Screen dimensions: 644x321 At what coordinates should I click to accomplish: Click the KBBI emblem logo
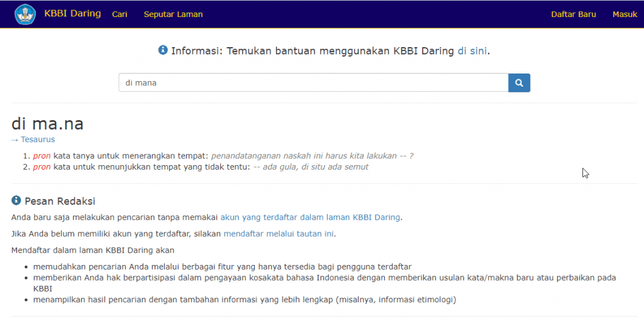pyautogui.click(x=25, y=14)
